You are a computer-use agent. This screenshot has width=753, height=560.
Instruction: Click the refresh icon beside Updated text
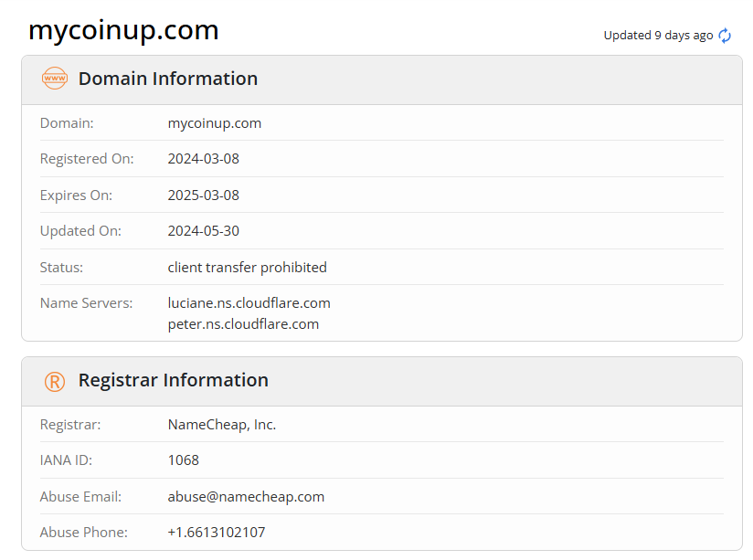pos(725,36)
